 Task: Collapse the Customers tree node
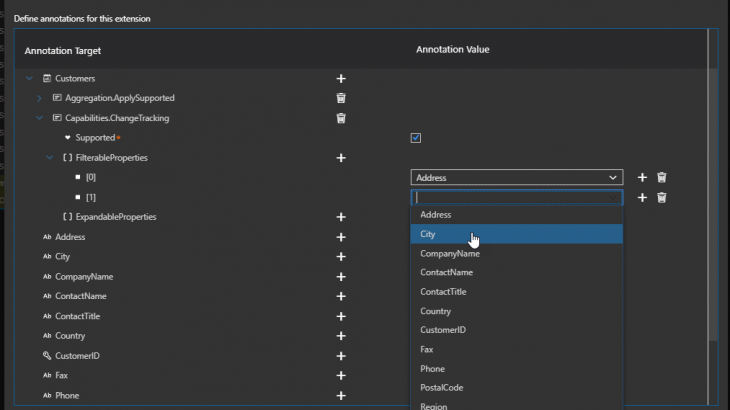[30, 78]
